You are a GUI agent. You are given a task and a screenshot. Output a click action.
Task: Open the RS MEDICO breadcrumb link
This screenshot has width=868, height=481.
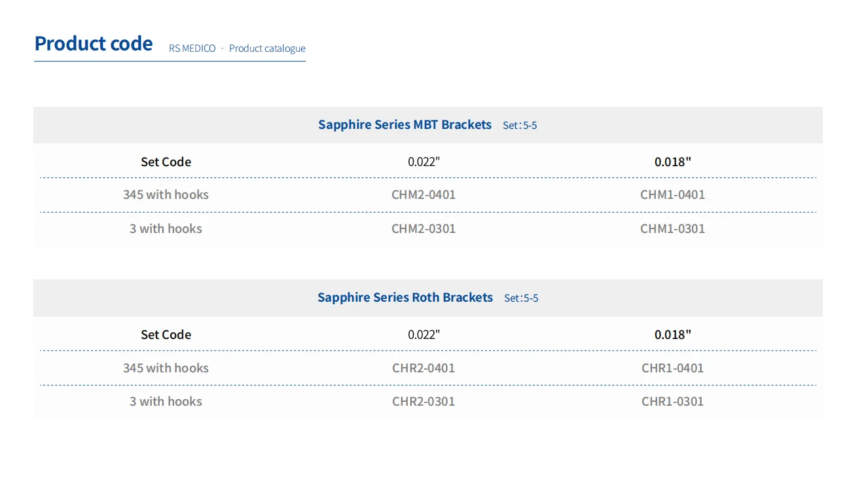pos(192,48)
